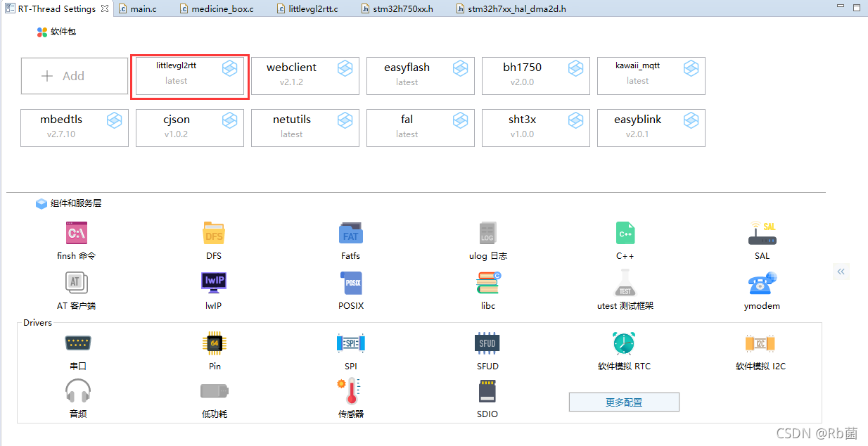This screenshot has height=446, width=868.
Task: Toggle the DFS component icon
Action: (x=214, y=233)
